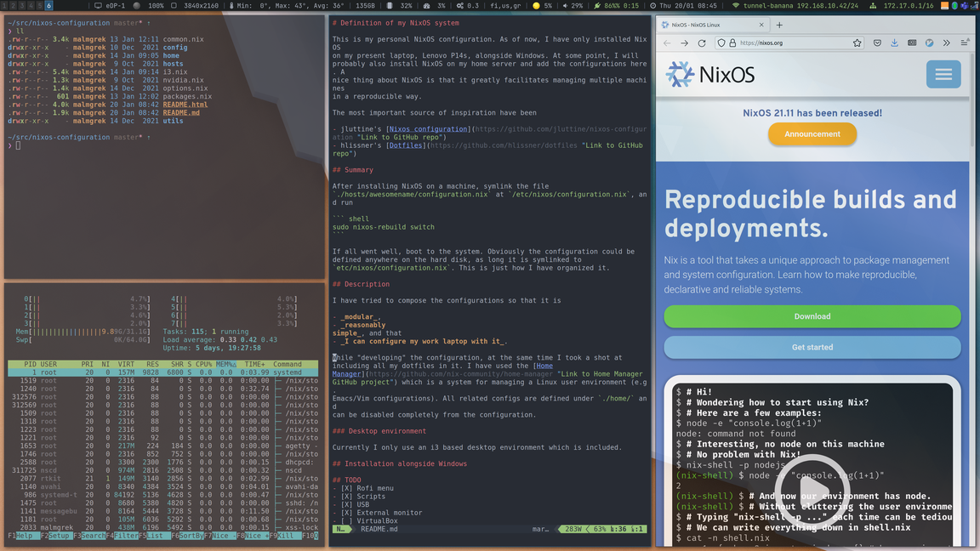Click the 135GB disk indicator
Image resolution: width=980 pixels, height=551 pixels.
[x=365, y=6]
